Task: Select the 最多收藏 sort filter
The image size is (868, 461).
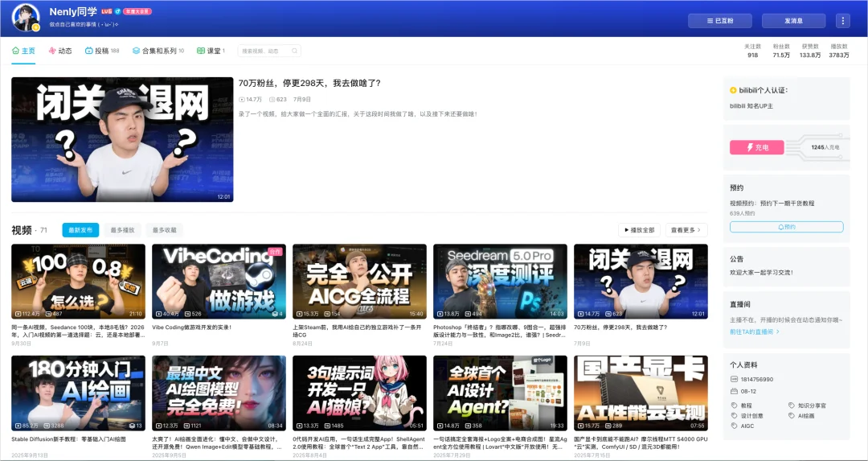Action: pyautogui.click(x=165, y=230)
